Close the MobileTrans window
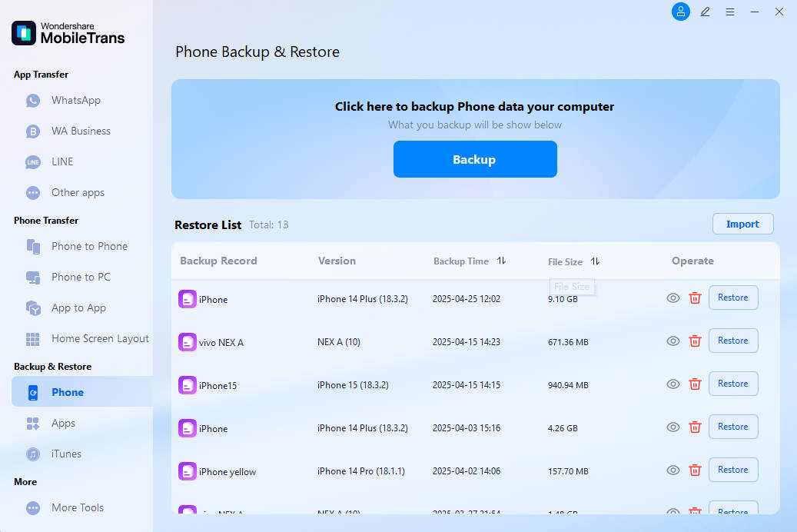The image size is (797, 532). tap(779, 12)
